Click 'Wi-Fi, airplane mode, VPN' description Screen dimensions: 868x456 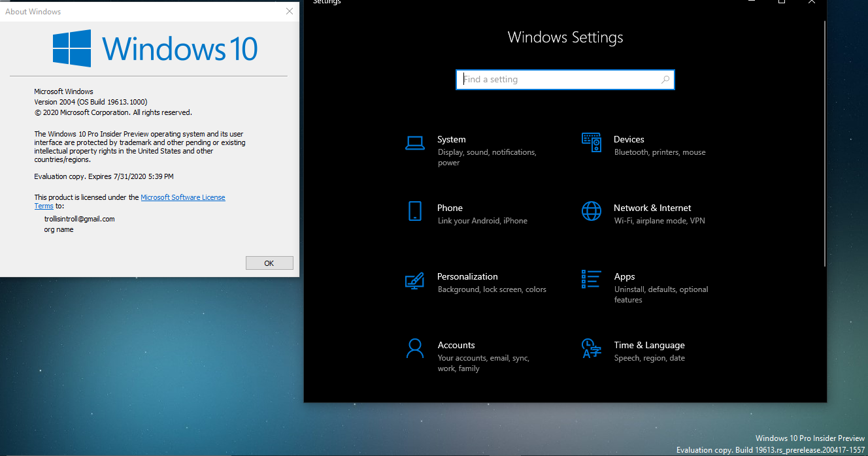(659, 221)
